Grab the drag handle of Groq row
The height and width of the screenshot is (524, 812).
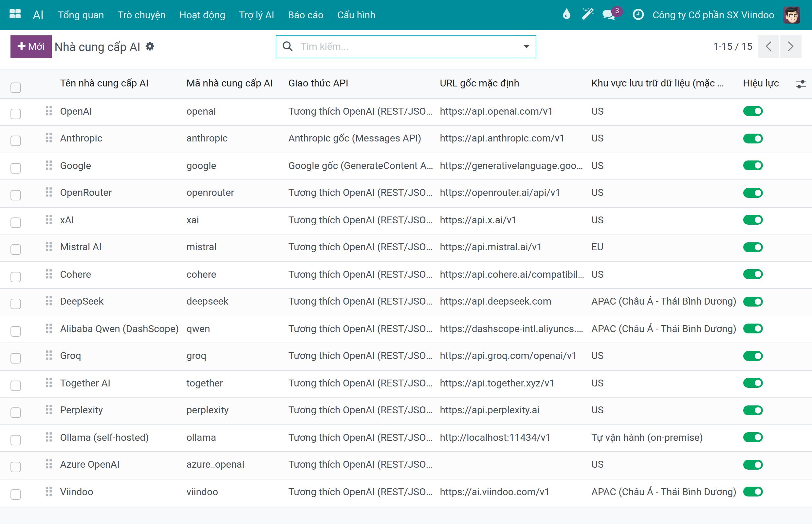coord(49,356)
